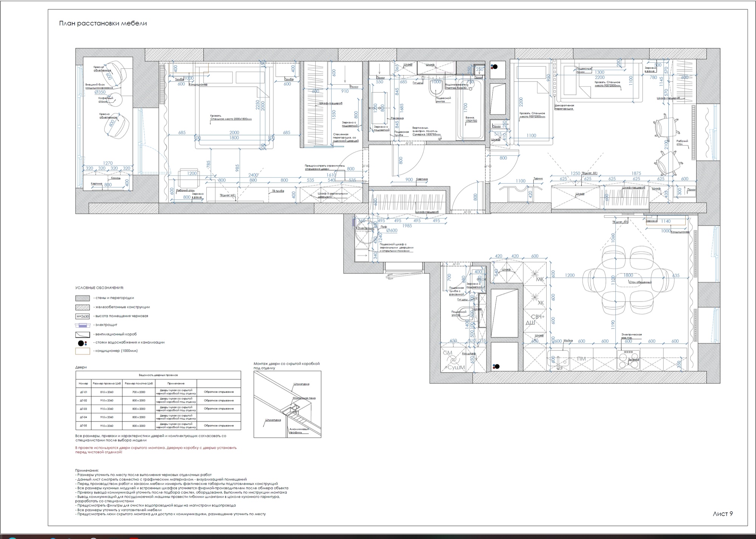Click the "ПМ" dishwasher label

click(581, 359)
